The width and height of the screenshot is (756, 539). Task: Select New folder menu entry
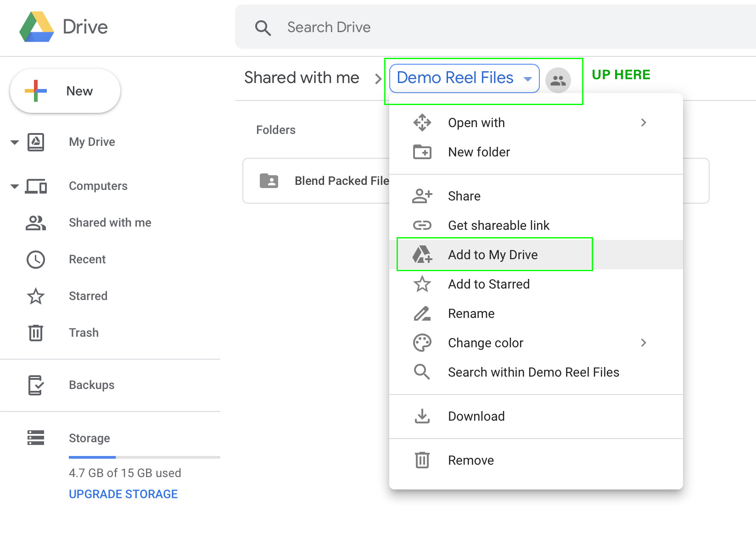click(479, 152)
